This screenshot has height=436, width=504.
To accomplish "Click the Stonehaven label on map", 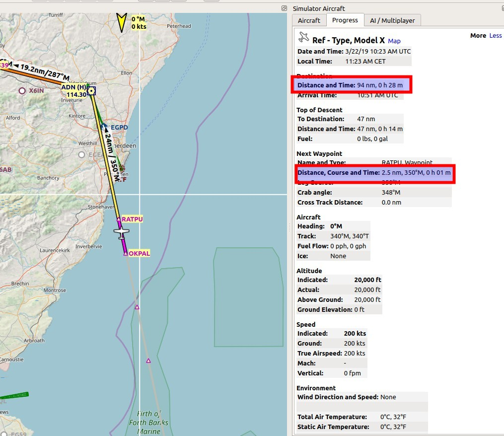I will click(101, 207).
